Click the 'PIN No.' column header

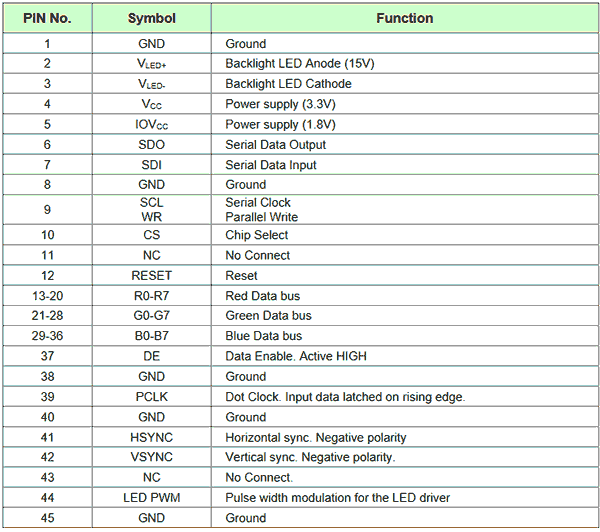click(47, 18)
